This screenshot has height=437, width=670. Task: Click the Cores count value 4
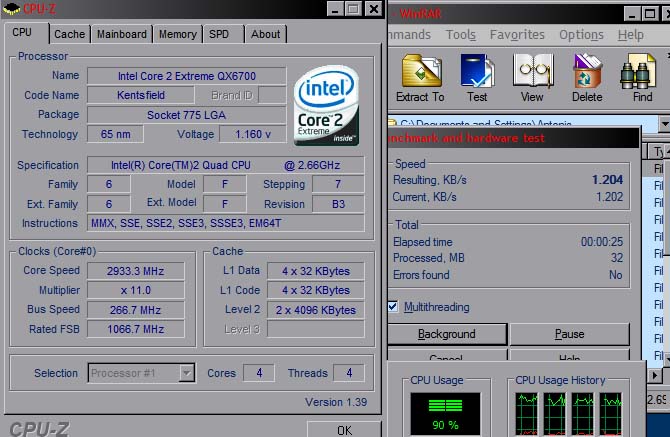click(259, 373)
